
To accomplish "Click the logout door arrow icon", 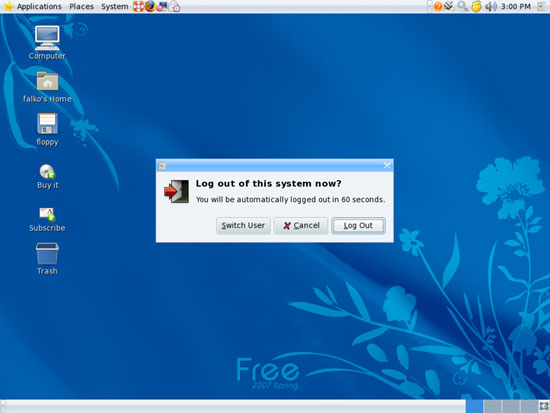I will coord(176,192).
